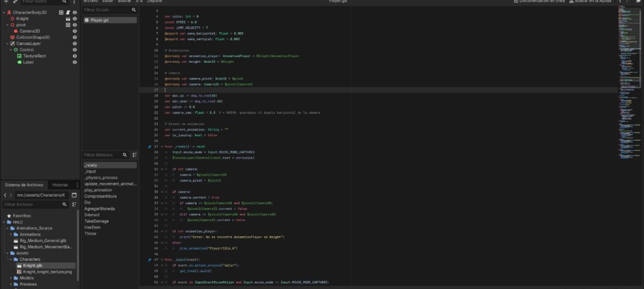Viewport: 644px width, 289px height.
Task: Collapse the CanvasLayer tree node
Action: point(8,43)
